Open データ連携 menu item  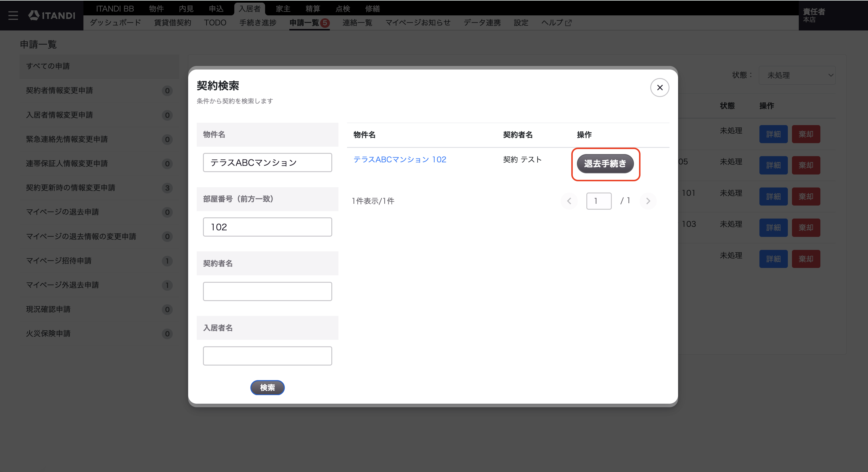tap(482, 22)
